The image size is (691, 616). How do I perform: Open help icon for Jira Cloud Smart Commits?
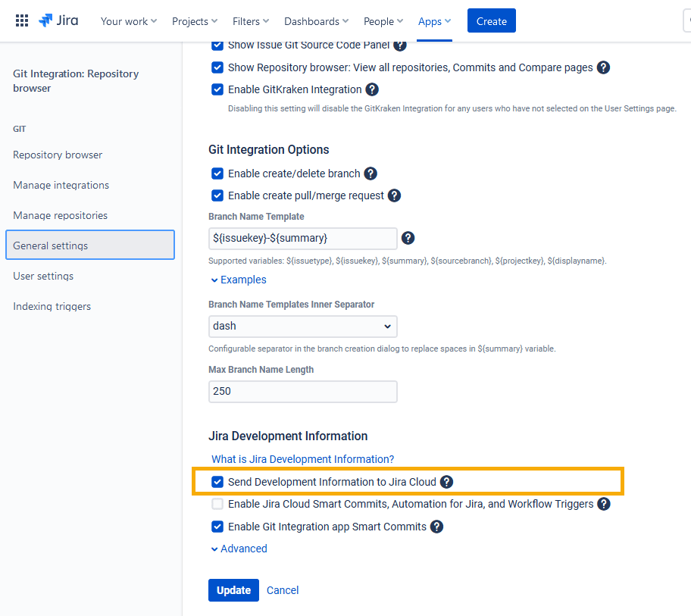click(603, 504)
